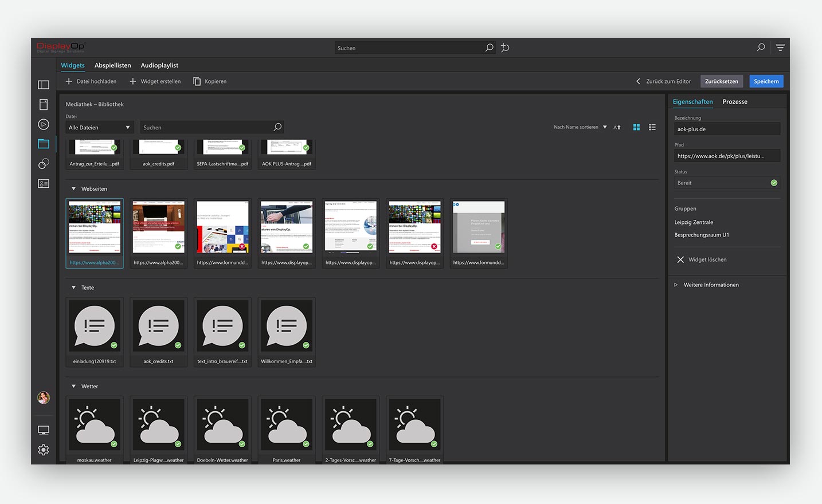Click magnifier inside top Suchen field
This screenshot has width=822, height=504.
click(489, 48)
